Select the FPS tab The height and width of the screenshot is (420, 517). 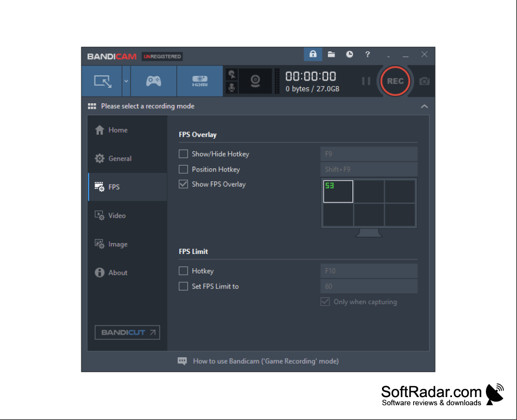pos(127,187)
